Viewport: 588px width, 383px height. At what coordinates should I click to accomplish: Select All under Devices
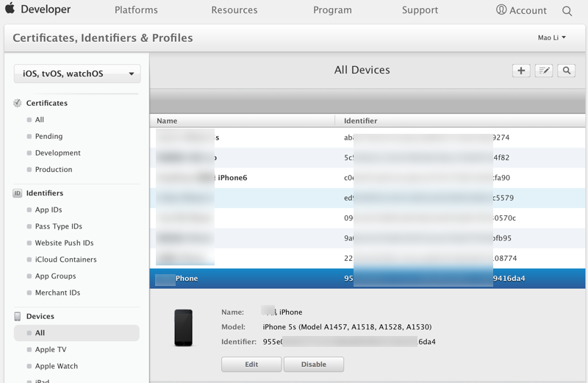click(76, 333)
